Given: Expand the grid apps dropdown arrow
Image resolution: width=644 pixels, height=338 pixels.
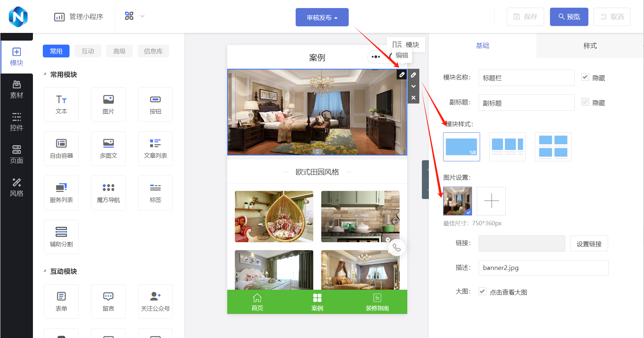Looking at the screenshot, I should point(142,16).
